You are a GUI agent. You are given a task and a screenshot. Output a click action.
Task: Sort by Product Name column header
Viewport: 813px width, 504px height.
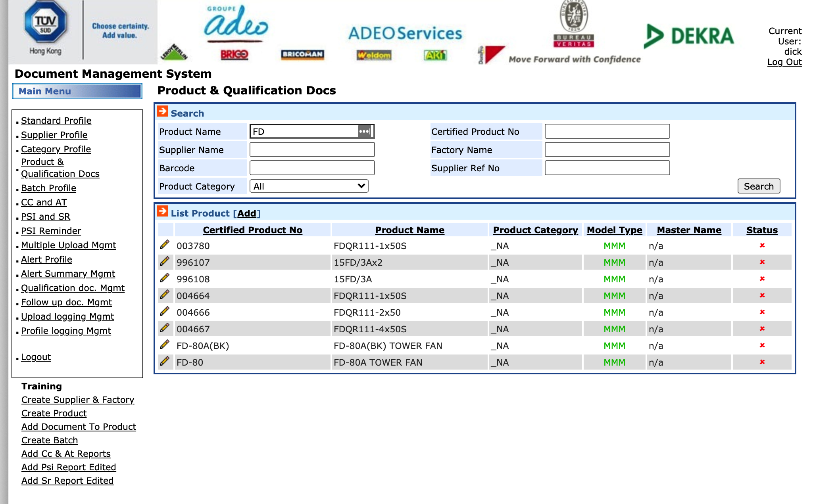point(409,230)
